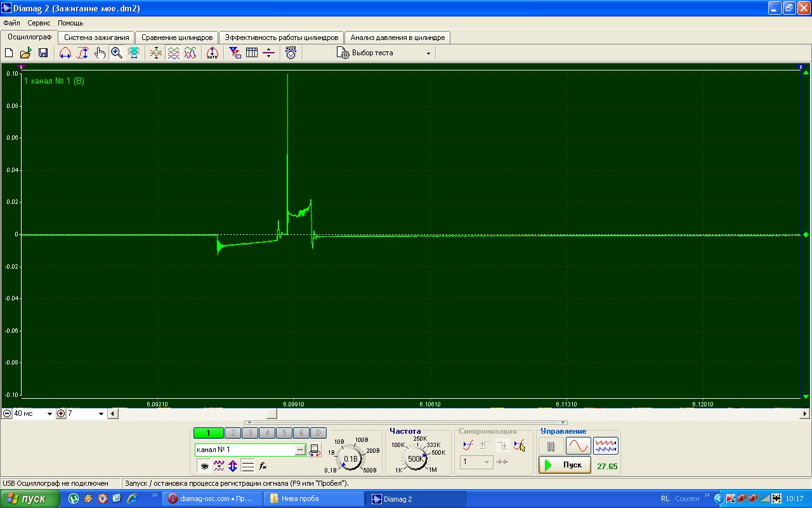
Task: Switch to diamag-osc.com browser taskbar button
Action: pyautogui.click(x=213, y=498)
